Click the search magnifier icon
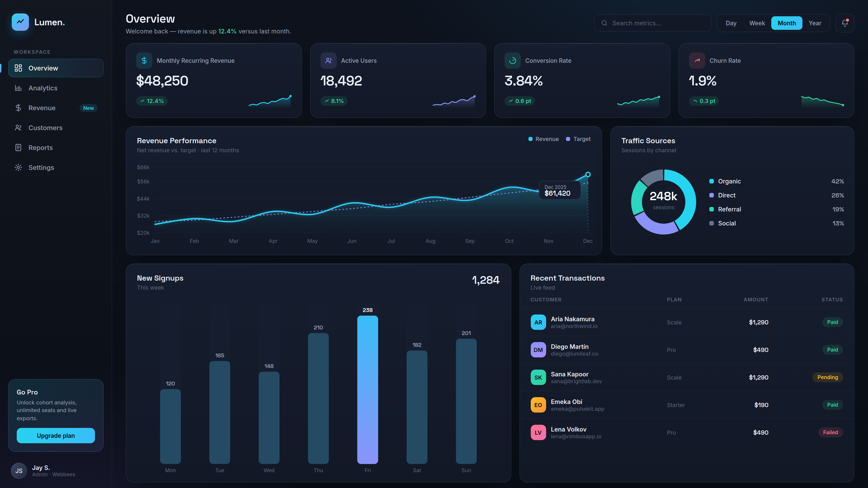The height and width of the screenshot is (488, 868). [604, 23]
